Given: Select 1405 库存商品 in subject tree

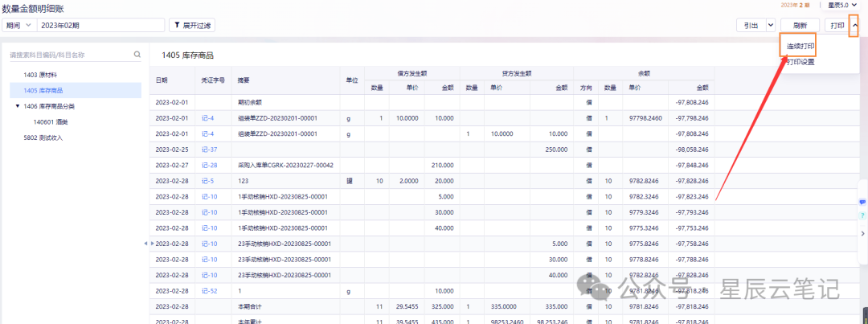Looking at the screenshot, I should pyautogui.click(x=76, y=90).
